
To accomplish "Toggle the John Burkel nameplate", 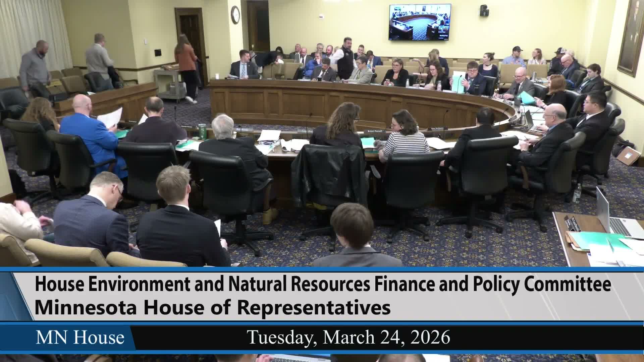I will click(485, 96).
